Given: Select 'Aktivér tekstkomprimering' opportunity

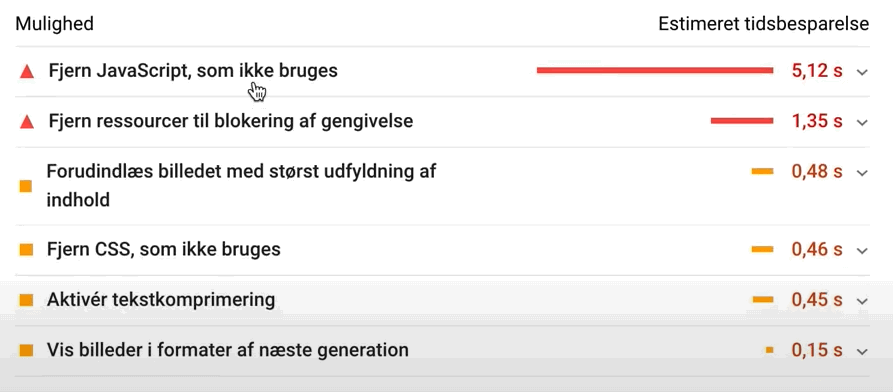Looking at the screenshot, I should [x=161, y=299].
